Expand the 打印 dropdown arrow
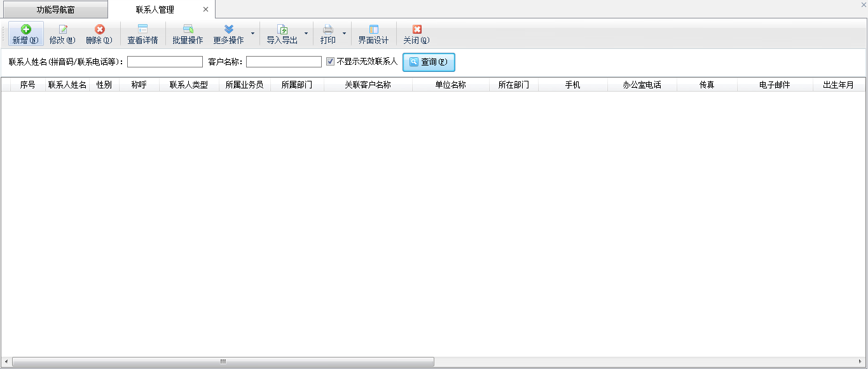Image resolution: width=868 pixels, height=369 pixels. pyautogui.click(x=344, y=34)
